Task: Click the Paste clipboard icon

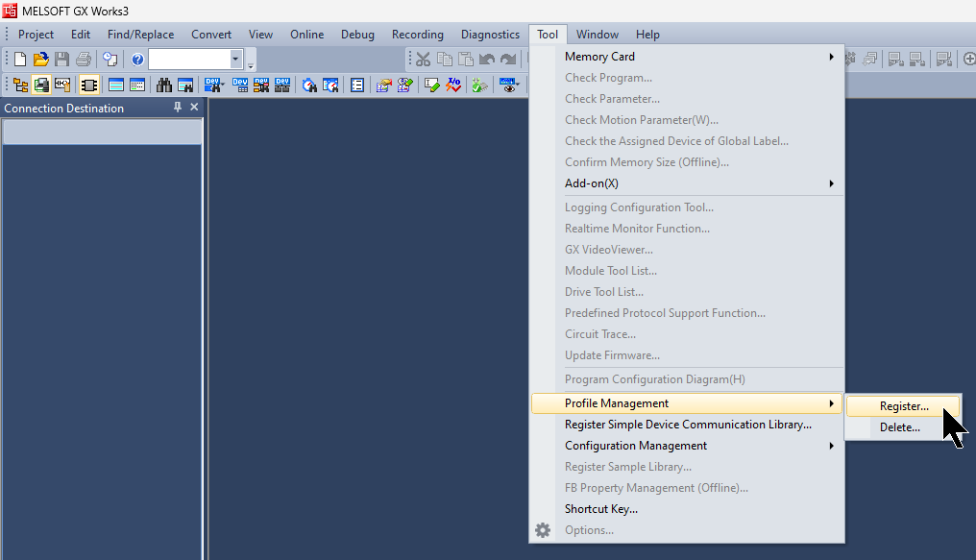Action: pos(466,60)
